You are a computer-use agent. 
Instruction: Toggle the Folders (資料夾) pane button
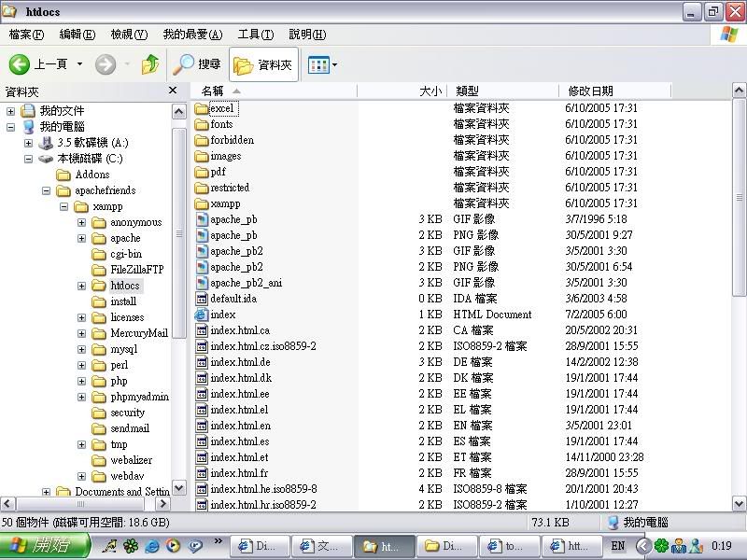[x=263, y=65]
